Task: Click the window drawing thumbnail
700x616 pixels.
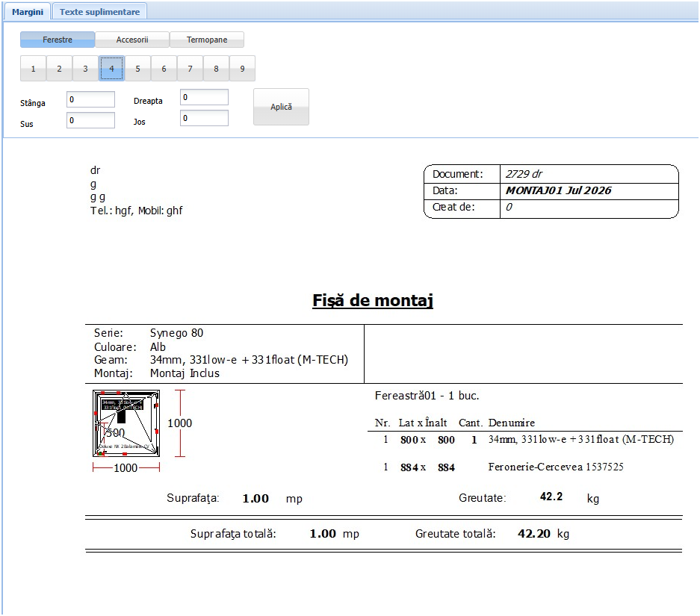Action: coord(126,423)
